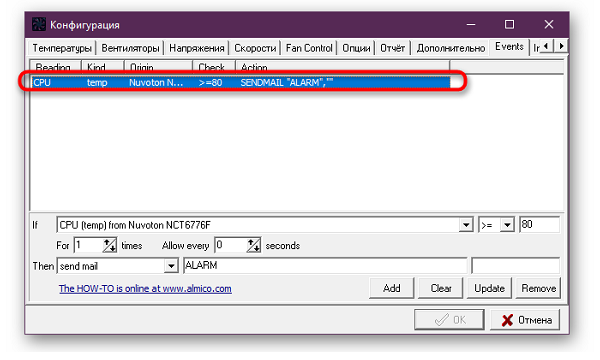Expand the >= comparison operator dropdown
Image resolution: width=600 pixels, height=360 pixels.
coord(507,225)
